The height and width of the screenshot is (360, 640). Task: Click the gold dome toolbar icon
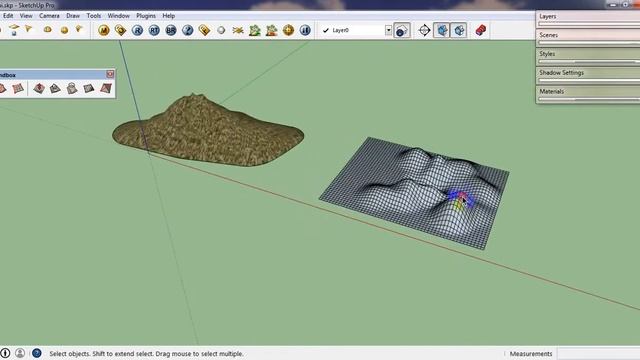pyautogui.click(x=47, y=30)
